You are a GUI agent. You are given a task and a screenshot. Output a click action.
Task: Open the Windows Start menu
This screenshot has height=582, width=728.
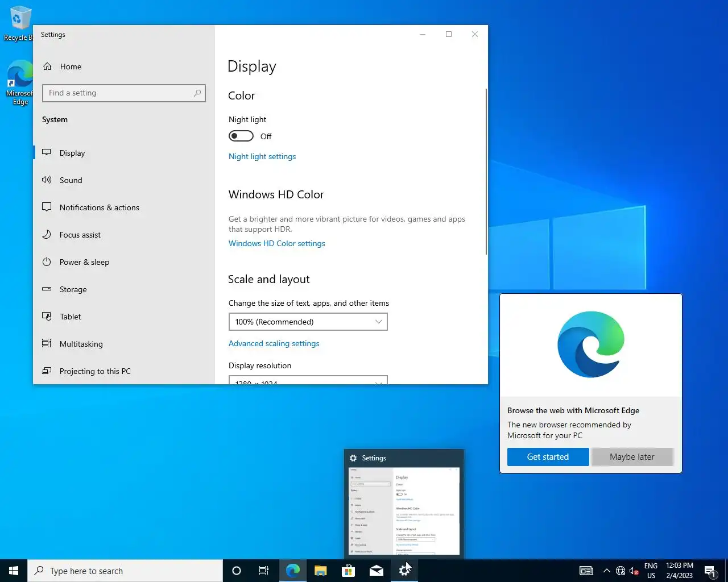point(14,571)
